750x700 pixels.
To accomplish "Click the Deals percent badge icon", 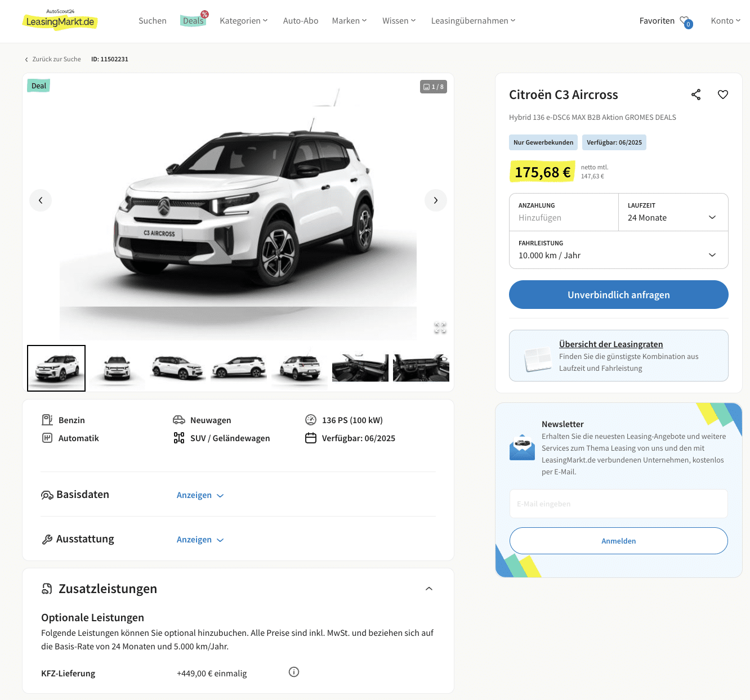I will 205,15.
